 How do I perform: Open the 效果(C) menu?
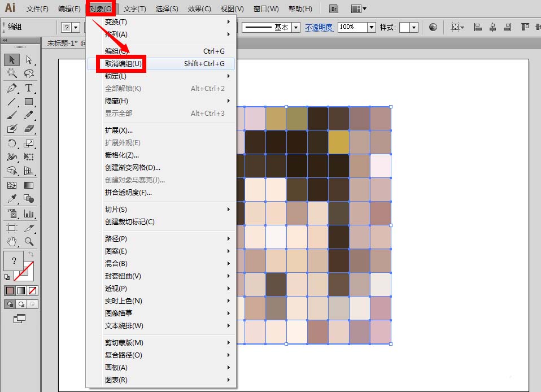pos(199,9)
